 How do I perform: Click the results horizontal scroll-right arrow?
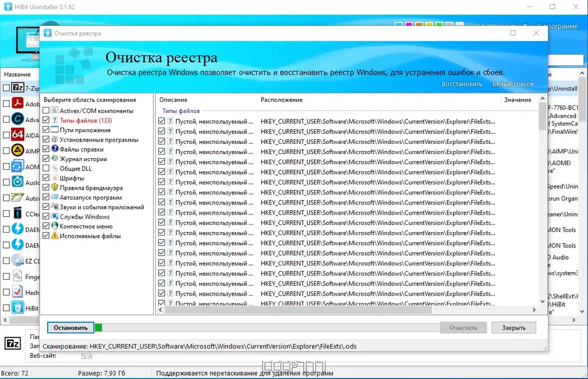[x=534, y=310]
